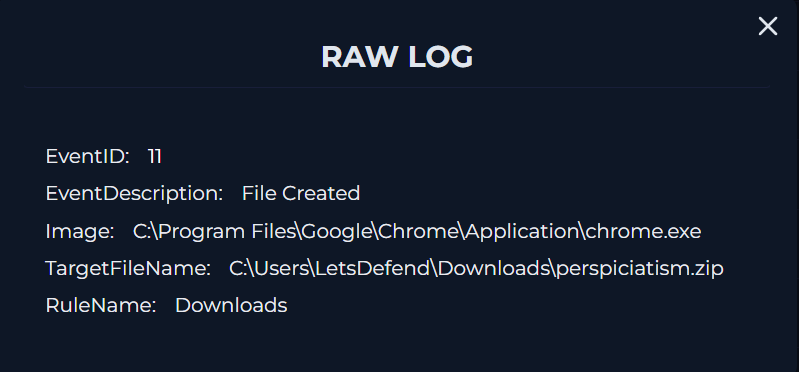Select the Image label
Viewport: 799px width, 372px height.
coord(80,232)
